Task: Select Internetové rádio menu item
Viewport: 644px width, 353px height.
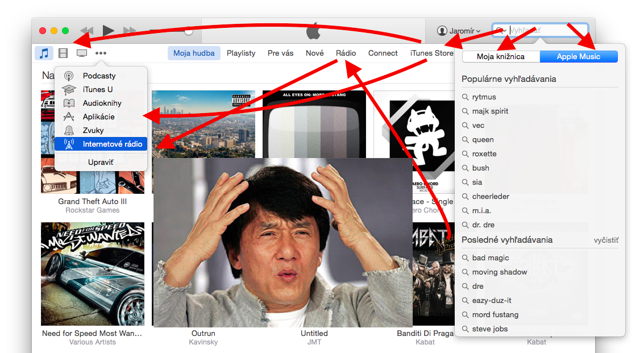Action: 101,144
